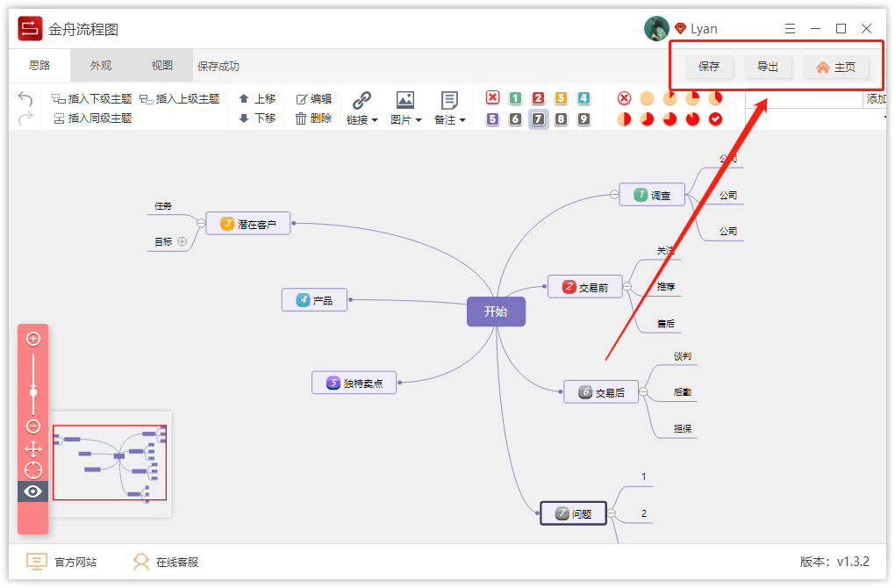Open the 图片 image dropdown
Screen dimensions: 895x588
coord(406,108)
